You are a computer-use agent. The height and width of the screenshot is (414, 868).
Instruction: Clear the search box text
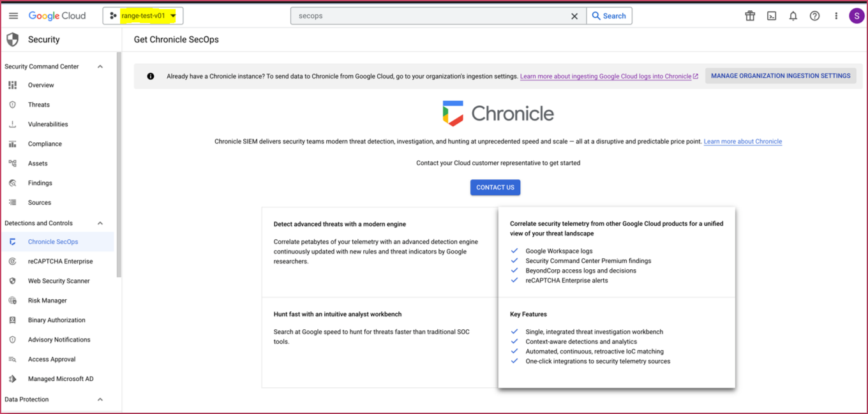tap(574, 16)
